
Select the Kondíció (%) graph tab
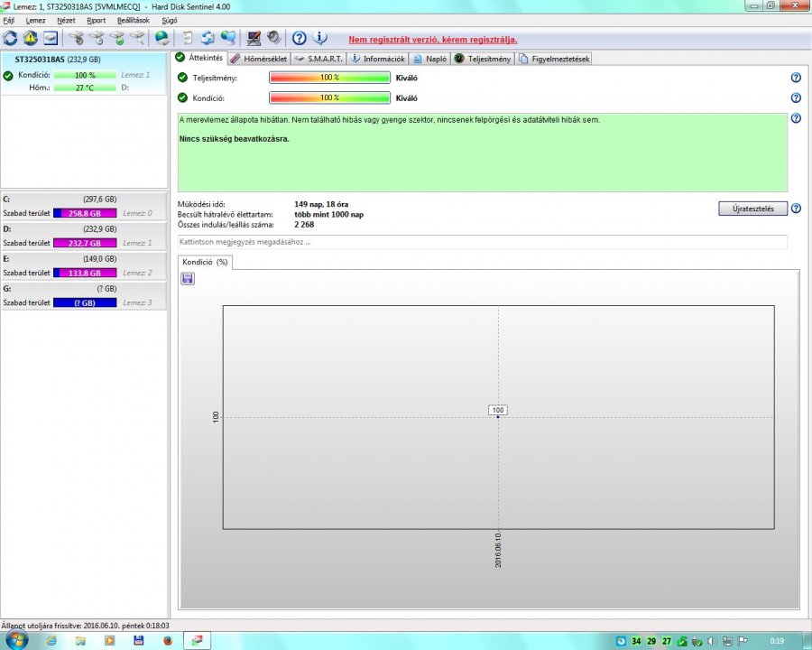click(205, 263)
